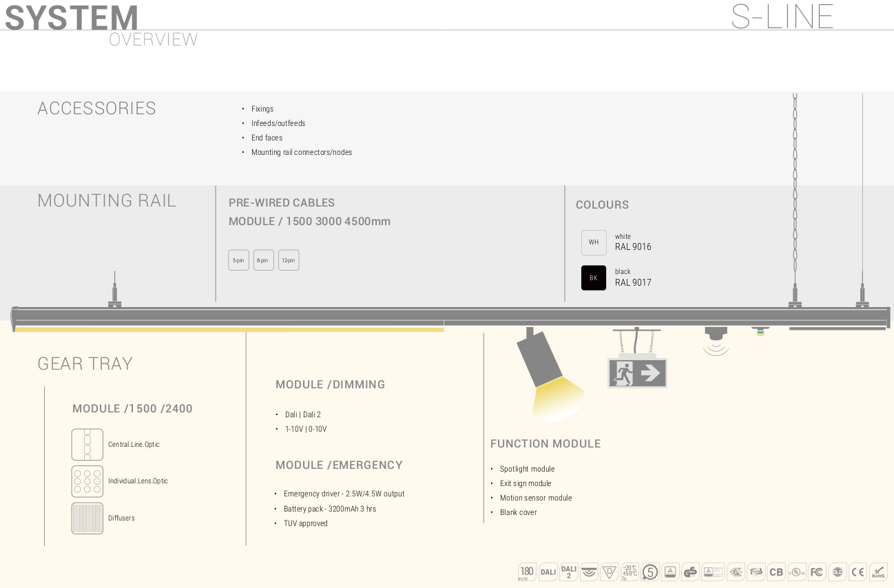
Task: Select the Diffusers optic icon
Action: pos(87,518)
